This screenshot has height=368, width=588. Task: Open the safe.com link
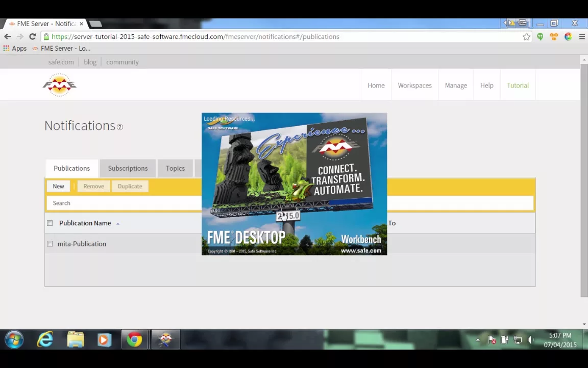pos(61,62)
